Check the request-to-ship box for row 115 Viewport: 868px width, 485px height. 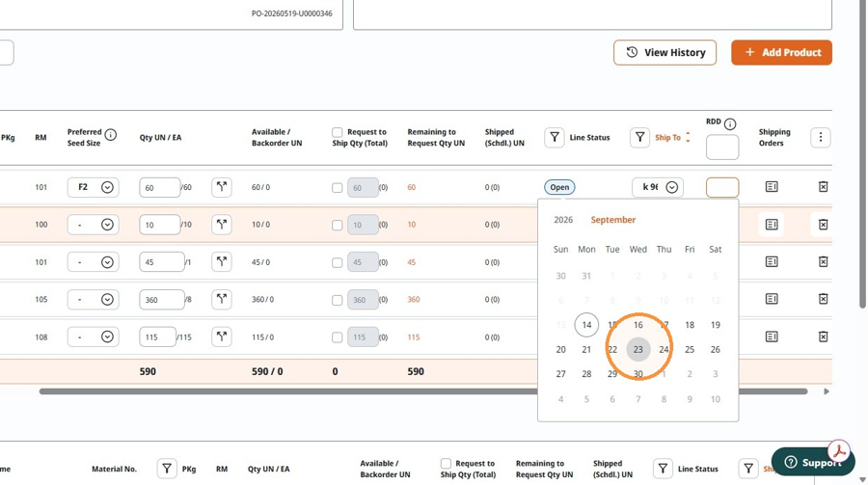coord(338,337)
